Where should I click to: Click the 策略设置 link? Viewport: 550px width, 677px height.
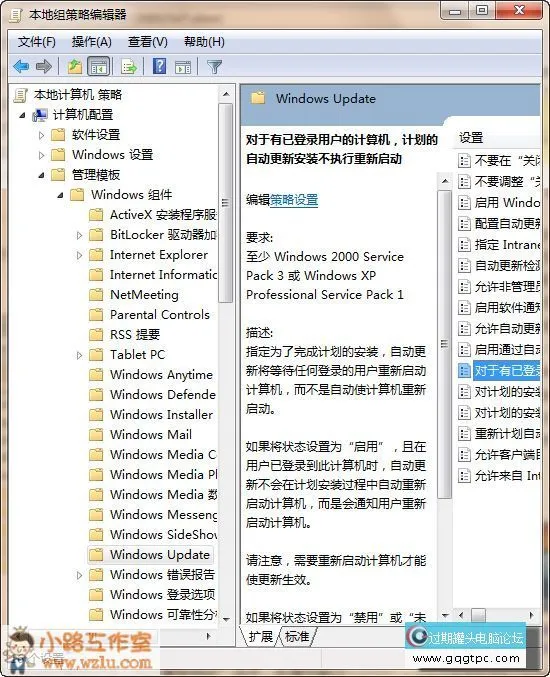click(x=294, y=200)
